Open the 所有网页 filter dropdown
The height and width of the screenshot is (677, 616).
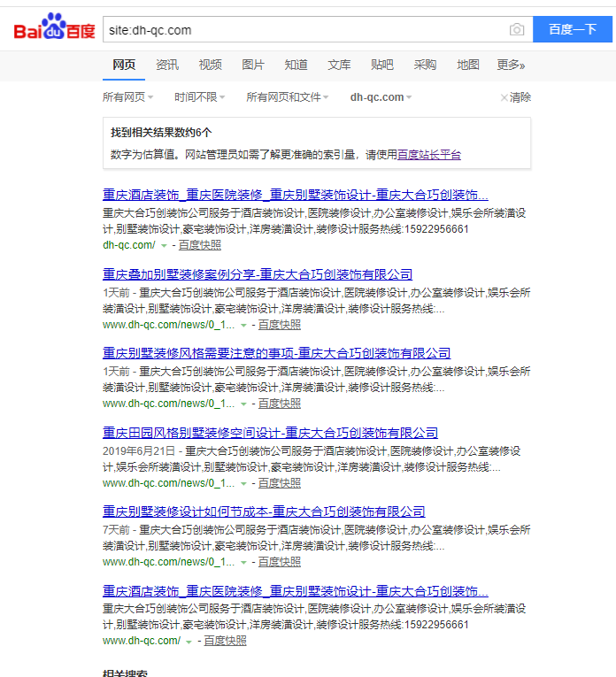(x=127, y=97)
